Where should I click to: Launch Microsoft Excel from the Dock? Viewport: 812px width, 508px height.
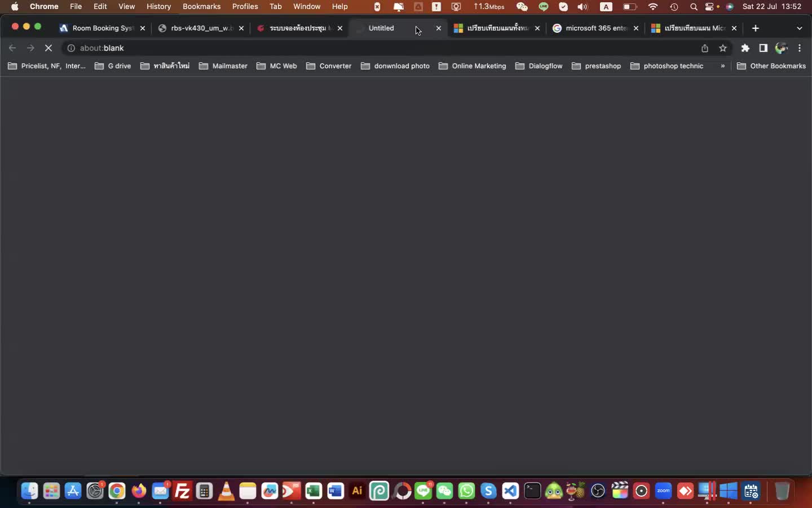[314, 491]
